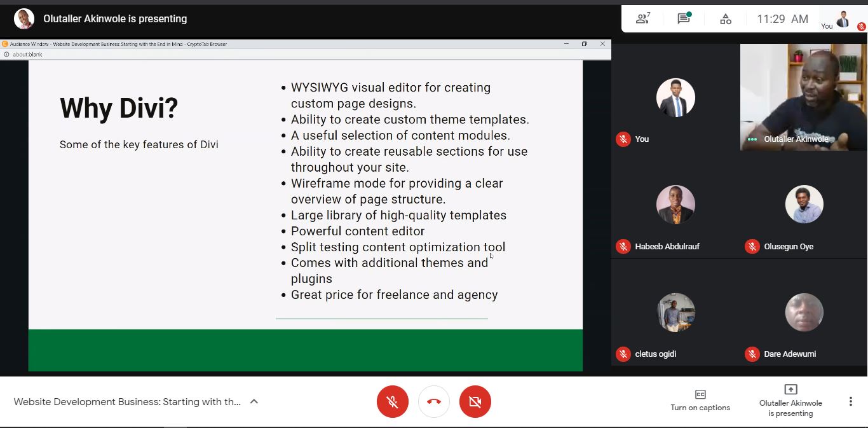Viewport: 868px width, 428px height.
Task: Toggle the microphone mute button
Action: click(x=393, y=401)
